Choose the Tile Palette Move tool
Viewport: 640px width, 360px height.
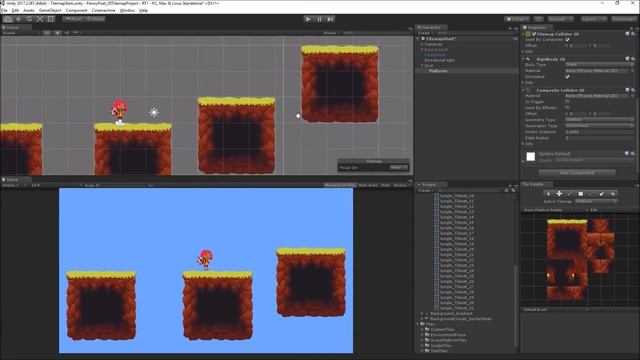[x=559, y=194]
